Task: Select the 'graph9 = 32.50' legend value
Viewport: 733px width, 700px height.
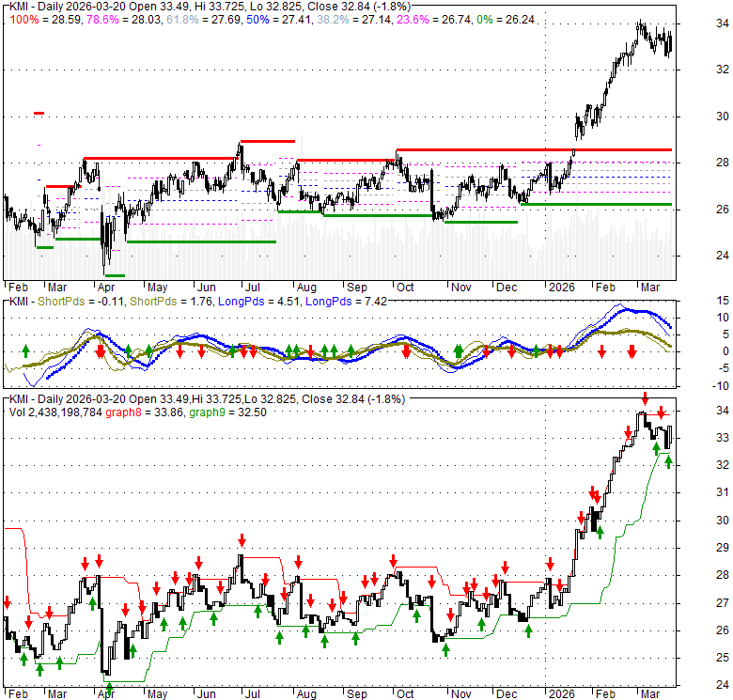Action: pyautogui.click(x=227, y=412)
